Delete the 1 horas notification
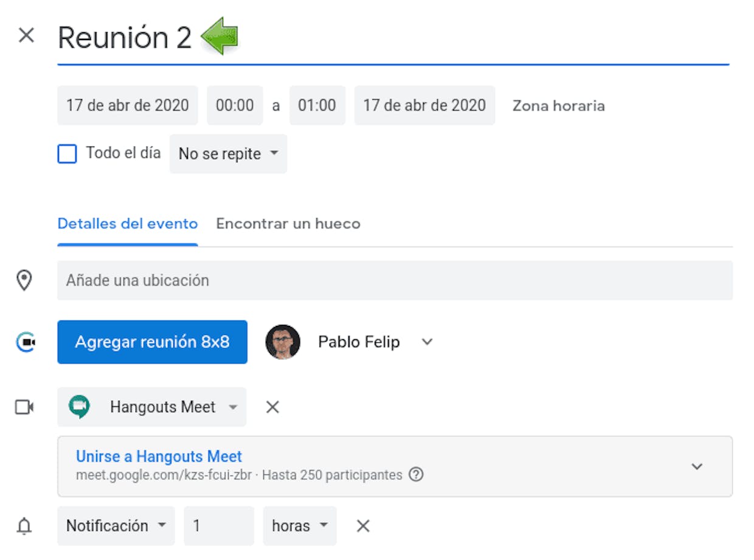The width and height of the screenshot is (754, 560). pyautogui.click(x=363, y=526)
